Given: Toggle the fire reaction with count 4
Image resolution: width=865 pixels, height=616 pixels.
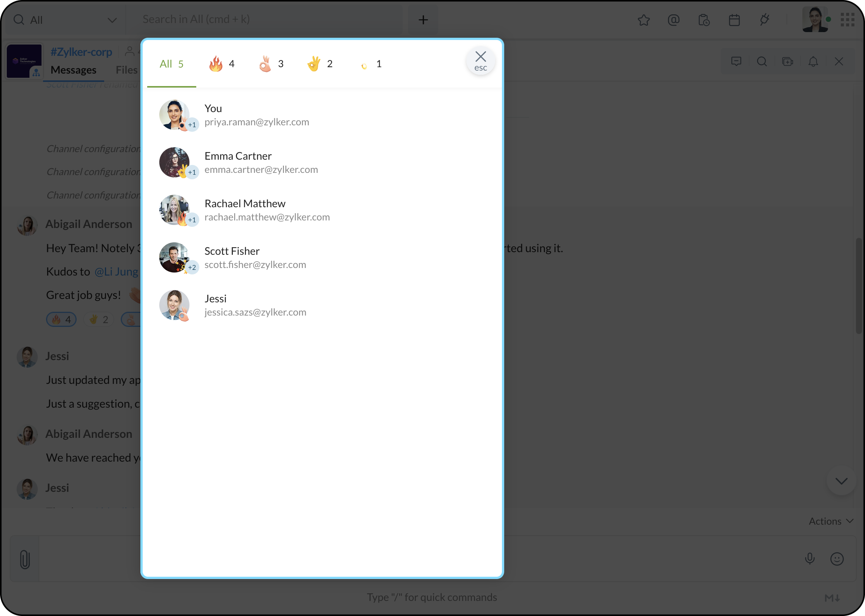Looking at the screenshot, I should (62, 319).
